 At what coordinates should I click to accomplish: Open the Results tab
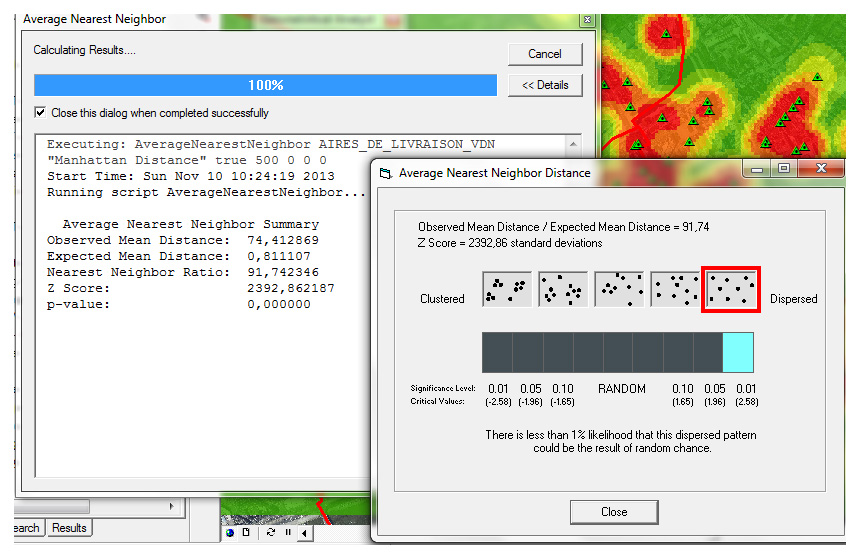69,527
